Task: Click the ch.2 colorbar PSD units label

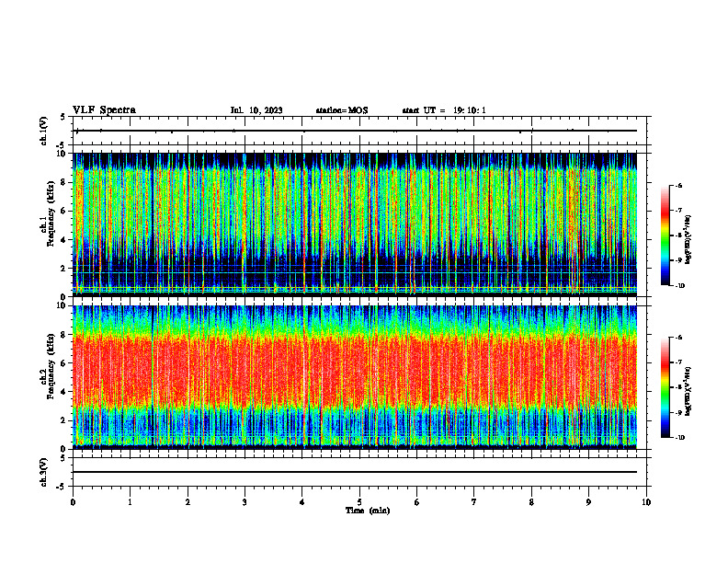Action: click(x=688, y=391)
